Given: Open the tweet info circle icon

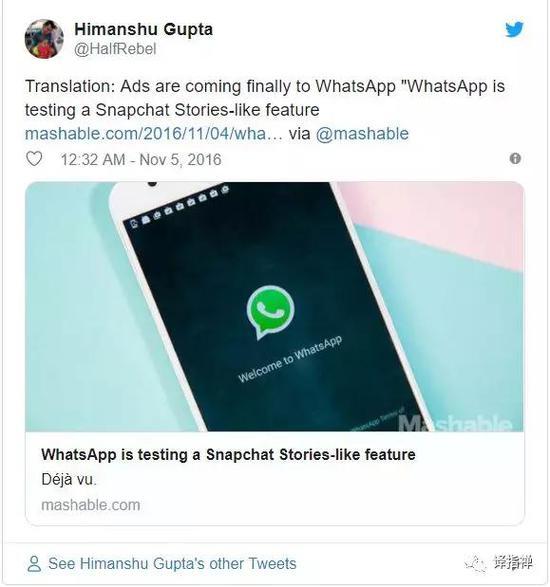Looking at the screenshot, I should coord(515,158).
